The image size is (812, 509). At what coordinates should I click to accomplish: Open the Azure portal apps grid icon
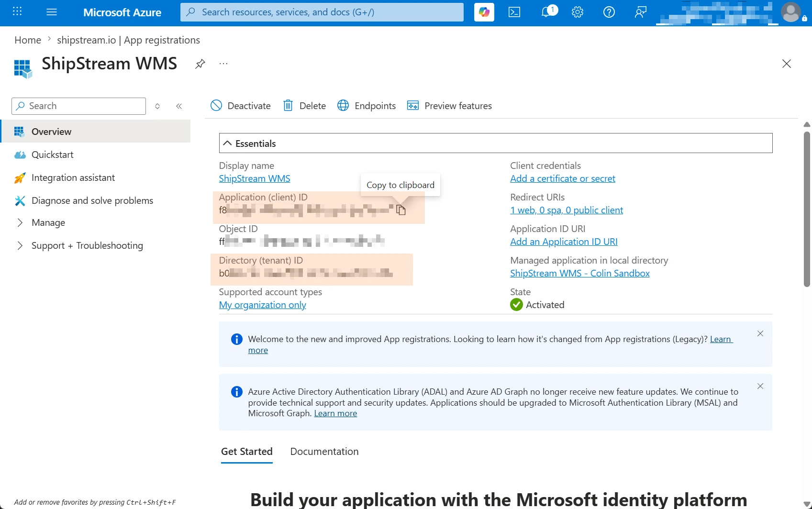17,11
